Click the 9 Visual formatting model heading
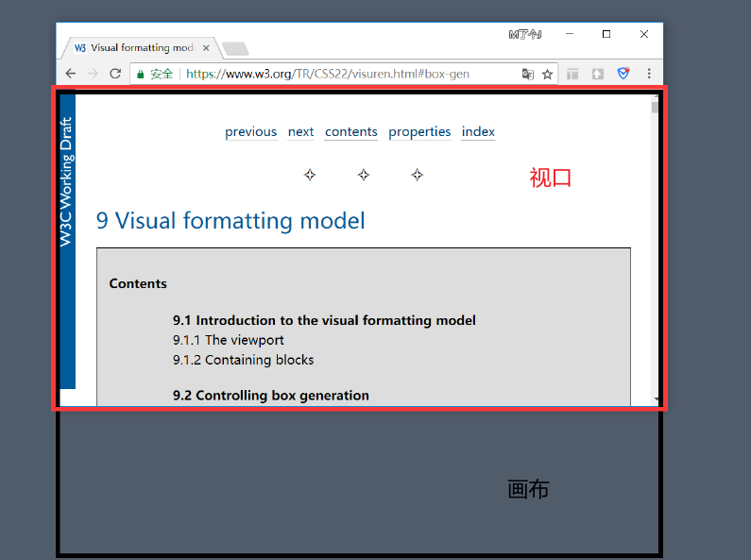Viewport: 751px width, 560px height. point(230,221)
